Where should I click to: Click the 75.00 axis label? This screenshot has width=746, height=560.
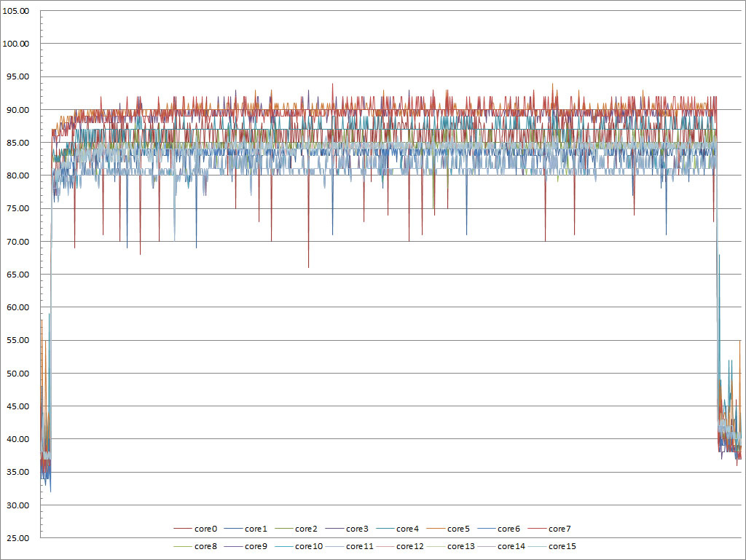coord(17,208)
